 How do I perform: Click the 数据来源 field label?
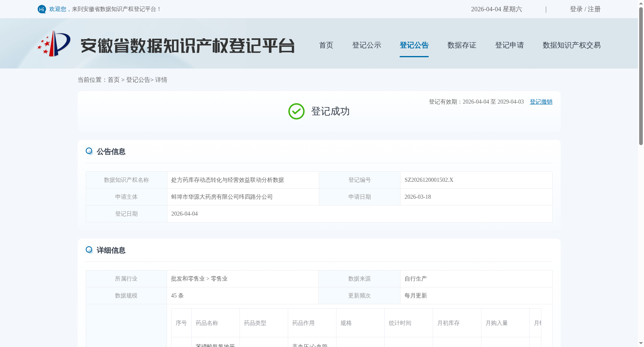[x=359, y=279]
